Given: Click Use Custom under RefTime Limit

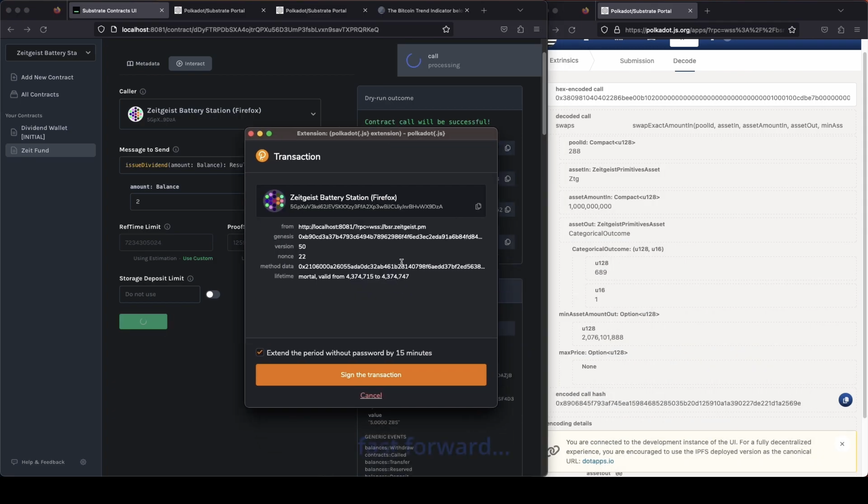Looking at the screenshot, I should tap(198, 258).
